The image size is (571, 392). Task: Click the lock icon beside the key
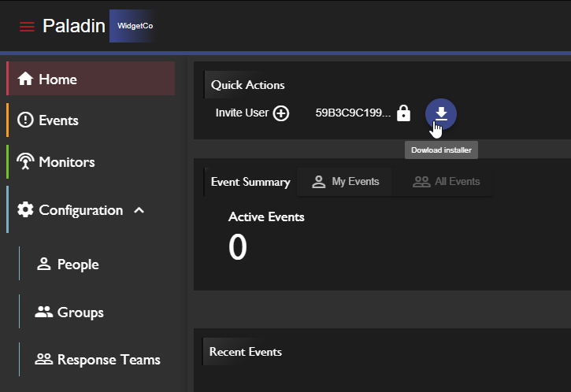pyautogui.click(x=403, y=113)
